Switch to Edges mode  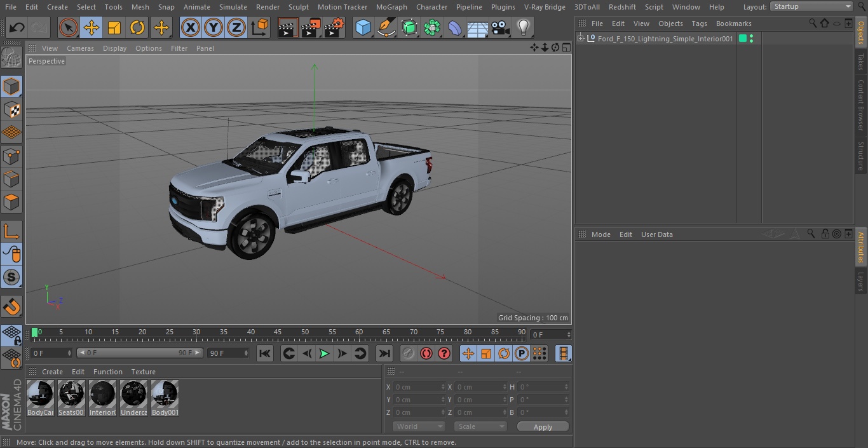pyautogui.click(x=11, y=179)
